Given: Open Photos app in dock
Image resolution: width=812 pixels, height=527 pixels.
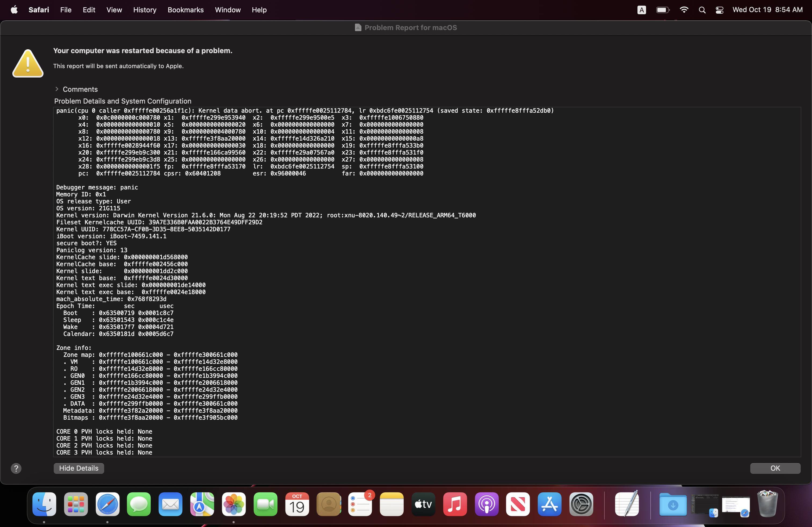Looking at the screenshot, I should click(x=234, y=504).
